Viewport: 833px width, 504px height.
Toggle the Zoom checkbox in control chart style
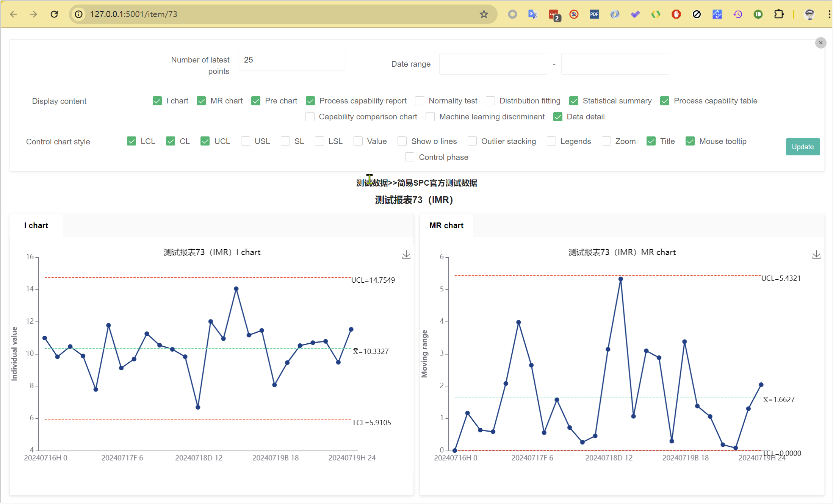[607, 141]
